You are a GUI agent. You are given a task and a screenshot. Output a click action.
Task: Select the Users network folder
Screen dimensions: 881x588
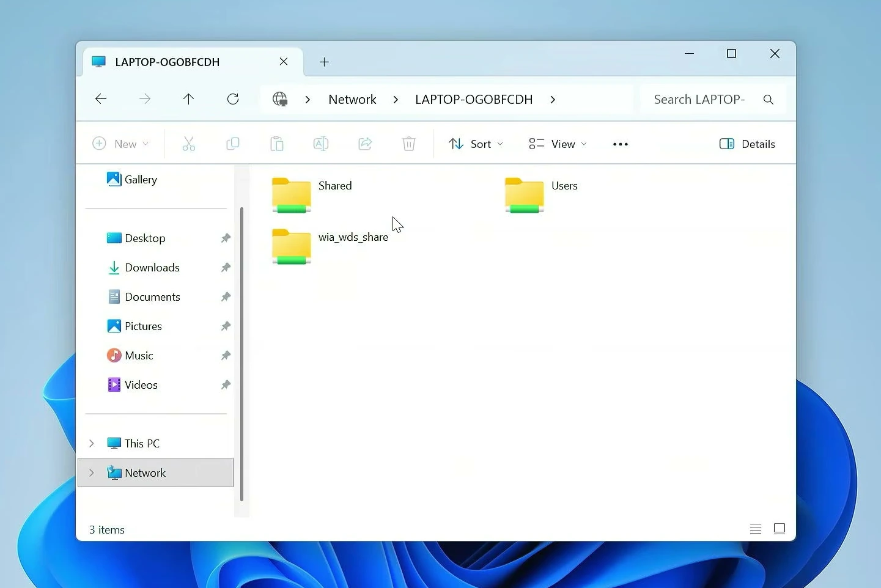tap(542, 195)
